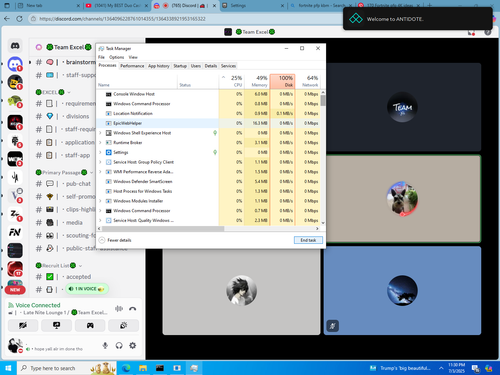Select the EpicWebHelper process row
The height and width of the screenshot is (375, 500).
(x=208, y=123)
